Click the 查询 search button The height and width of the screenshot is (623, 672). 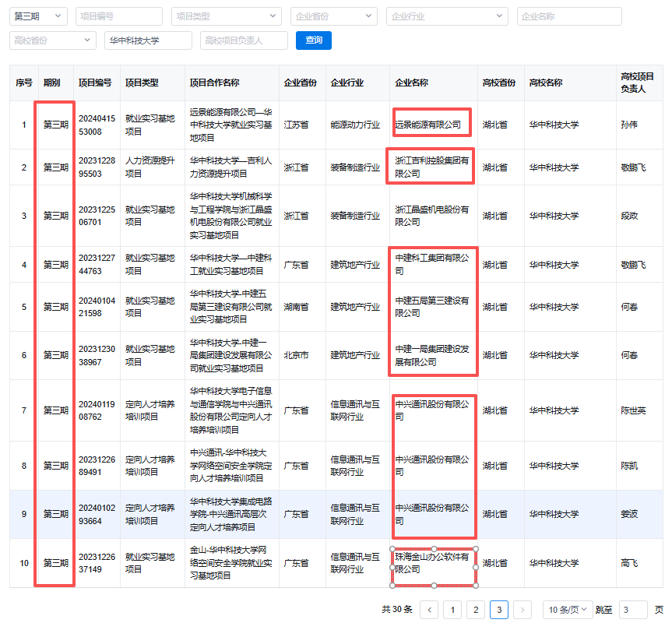click(314, 40)
